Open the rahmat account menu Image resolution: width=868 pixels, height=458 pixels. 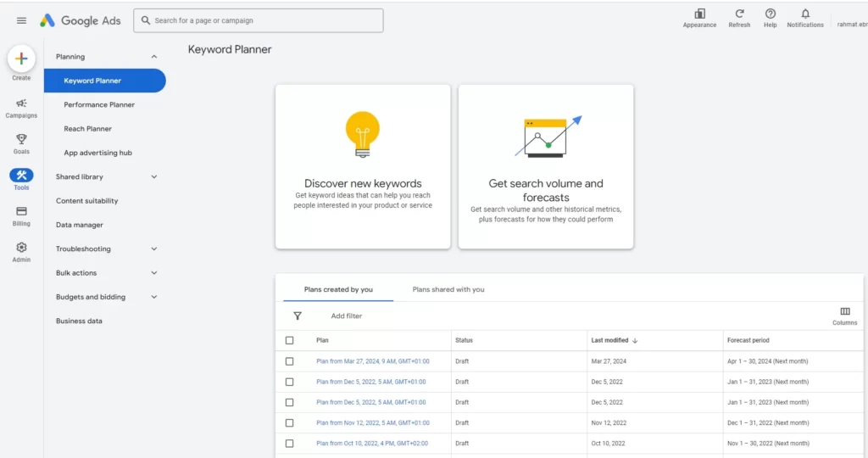tap(852, 25)
